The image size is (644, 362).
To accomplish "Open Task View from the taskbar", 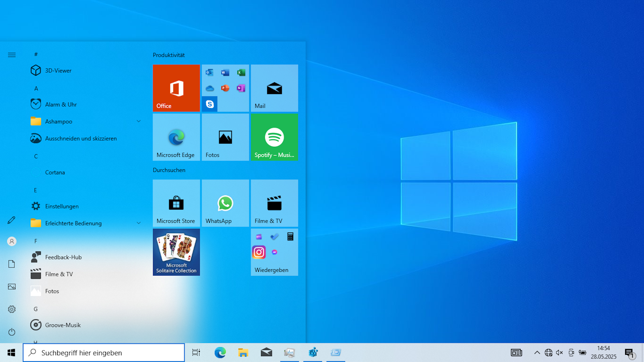I will [196, 353].
